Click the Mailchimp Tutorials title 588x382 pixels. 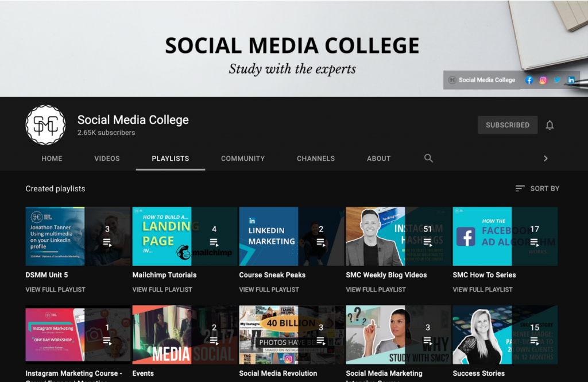click(164, 275)
